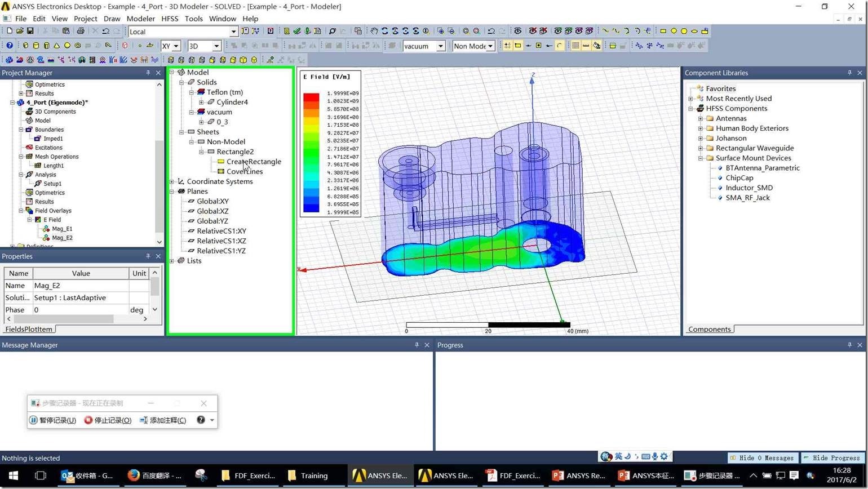Select Mag_E1 field plot in project tree
Screen dimensions: 868x489
[62, 229]
